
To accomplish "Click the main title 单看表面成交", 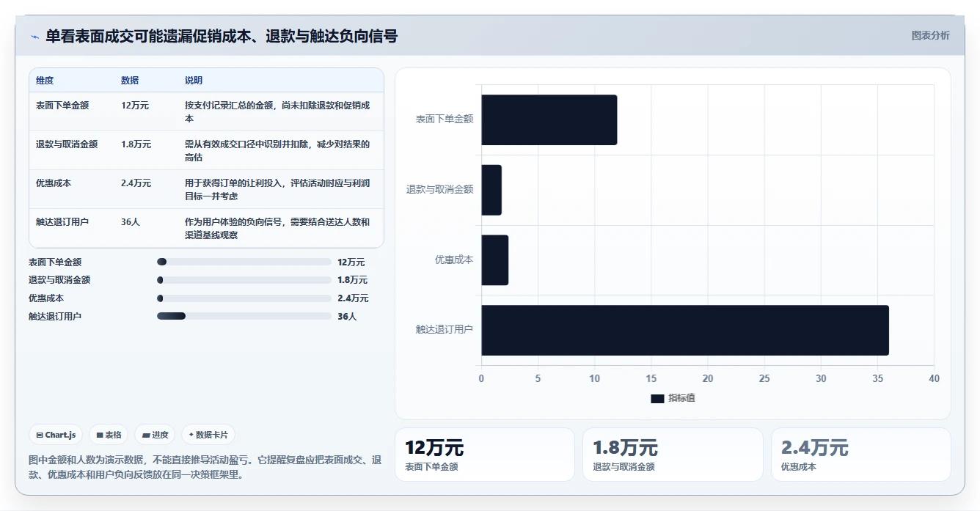I will click(x=222, y=36).
